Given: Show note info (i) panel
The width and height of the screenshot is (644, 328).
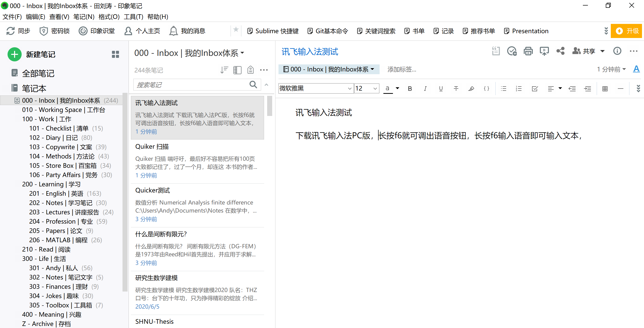Looking at the screenshot, I should (617, 51).
